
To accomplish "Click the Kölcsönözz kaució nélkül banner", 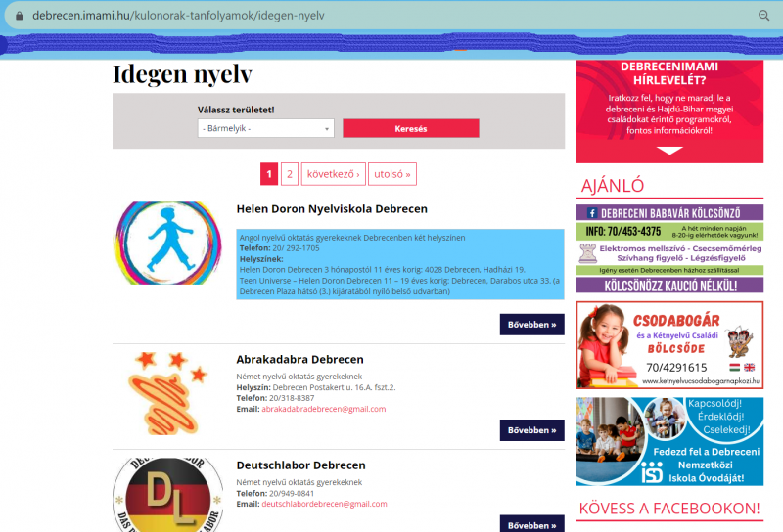I will click(669, 286).
